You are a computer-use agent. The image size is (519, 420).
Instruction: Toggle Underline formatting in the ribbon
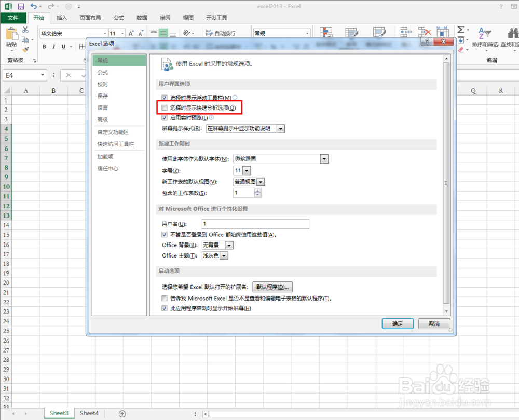63,47
